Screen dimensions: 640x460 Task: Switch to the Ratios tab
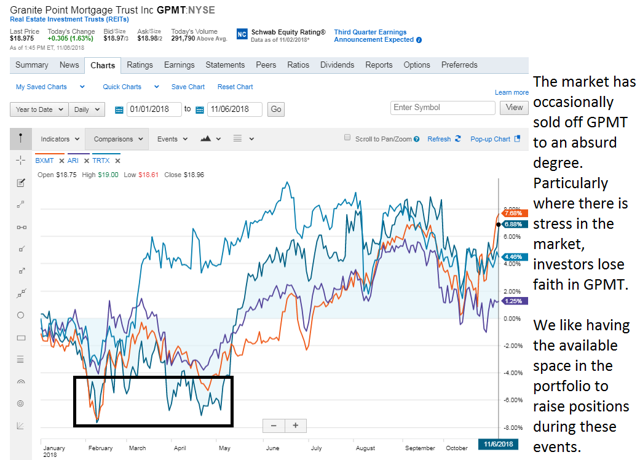[298, 65]
